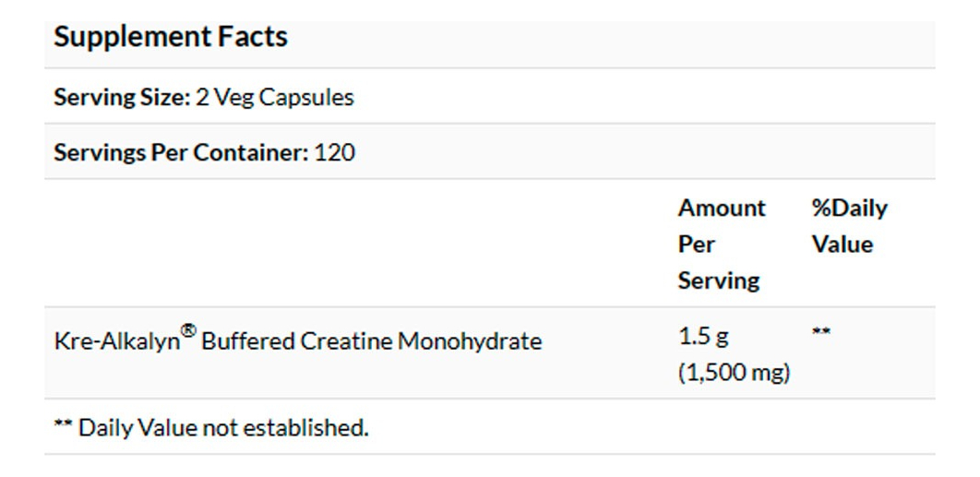The height and width of the screenshot is (477, 980).
Task: Click the Daily Value not established footnote text
Action: pyautogui.click(x=223, y=427)
